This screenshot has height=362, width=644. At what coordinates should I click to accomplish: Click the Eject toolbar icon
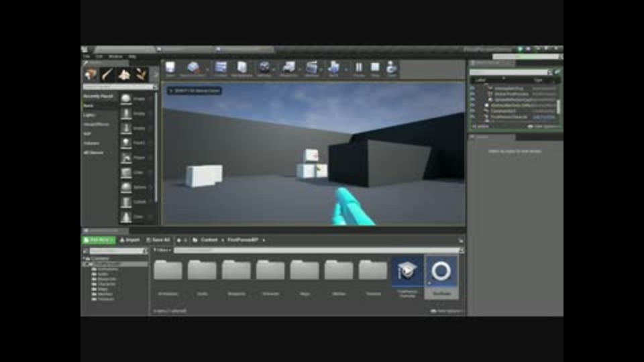[391, 67]
